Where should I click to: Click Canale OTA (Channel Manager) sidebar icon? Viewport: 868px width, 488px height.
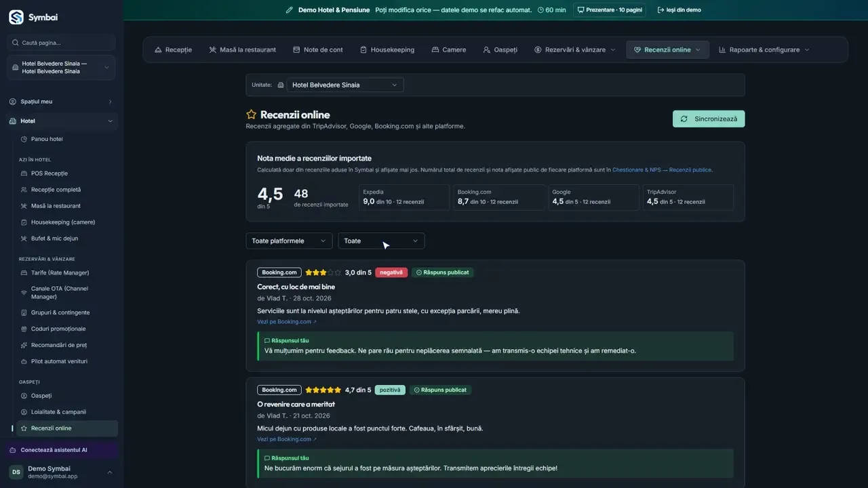click(x=24, y=293)
